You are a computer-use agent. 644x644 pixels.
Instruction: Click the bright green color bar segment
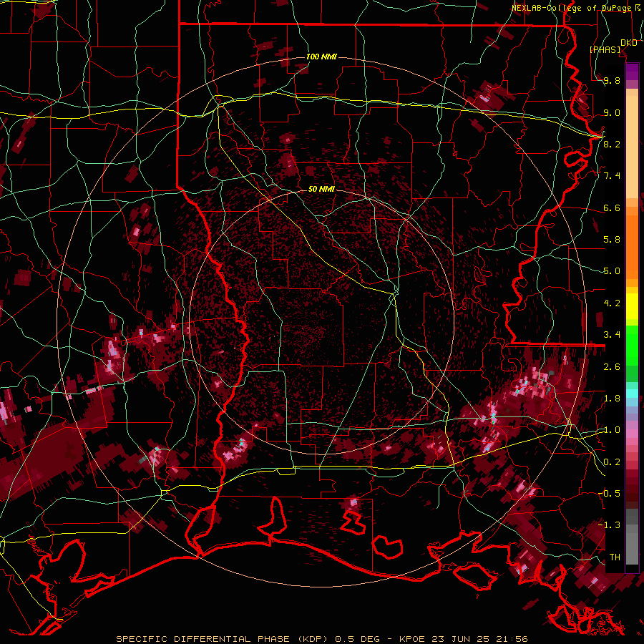coord(632,345)
